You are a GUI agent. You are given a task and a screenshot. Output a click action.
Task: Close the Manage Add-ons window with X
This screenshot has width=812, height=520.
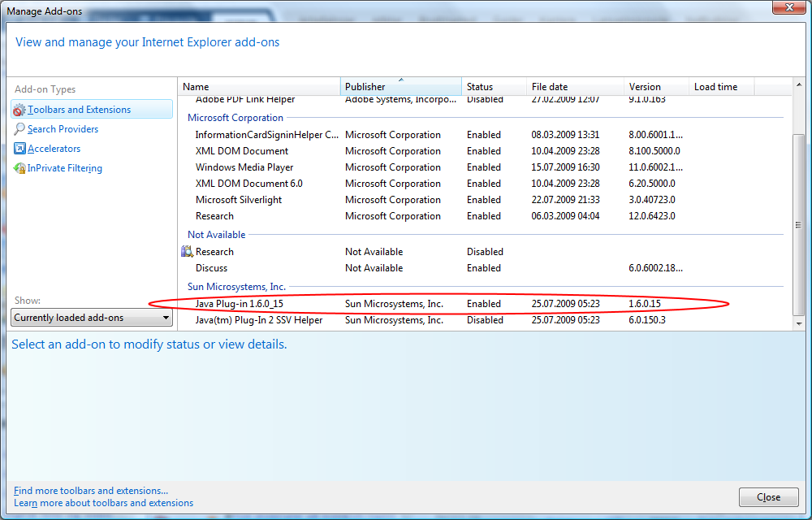[x=790, y=7]
